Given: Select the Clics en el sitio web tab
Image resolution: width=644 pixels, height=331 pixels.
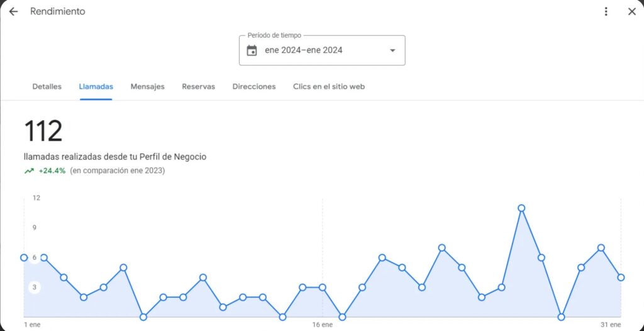Looking at the screenshot, I should tap(328, 87).
